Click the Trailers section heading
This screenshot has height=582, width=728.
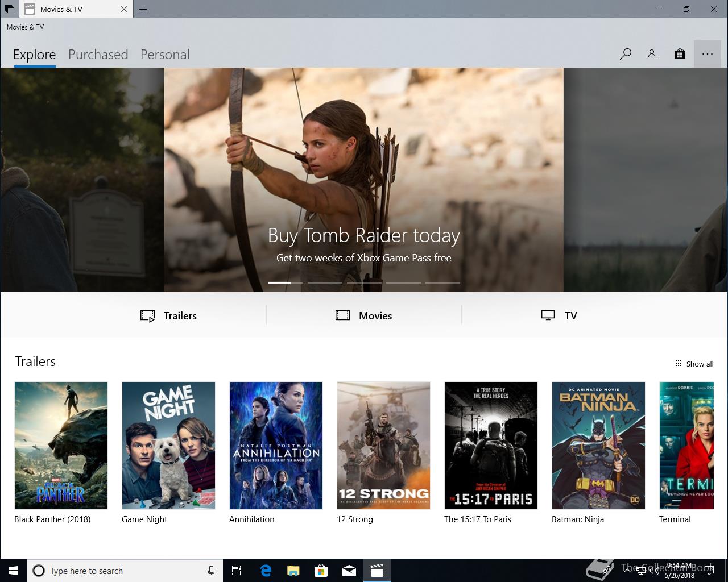pyautogui.click(x=35, y=361)
